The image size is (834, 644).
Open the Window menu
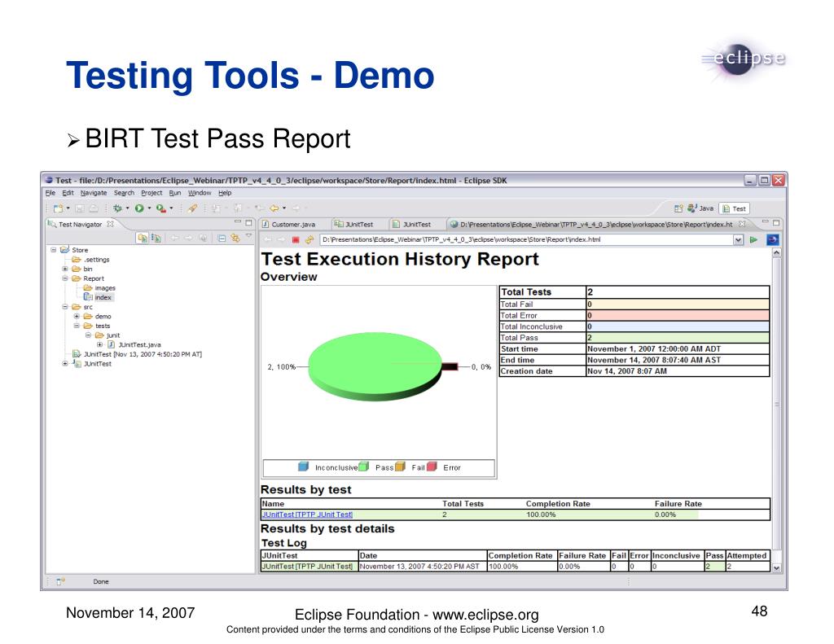click(x=200, y=193)
